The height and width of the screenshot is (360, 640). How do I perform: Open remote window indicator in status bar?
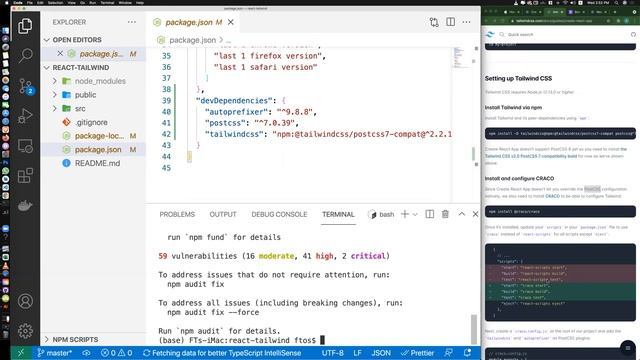[x=21, y=353]
